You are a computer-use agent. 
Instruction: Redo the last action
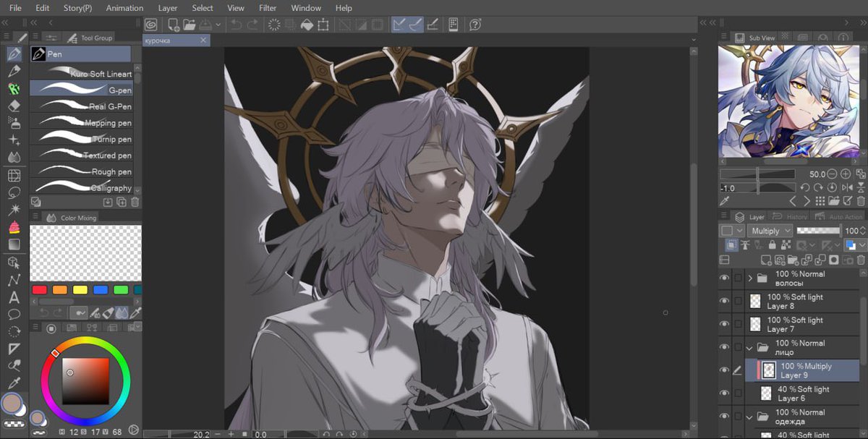coord(252,25)
